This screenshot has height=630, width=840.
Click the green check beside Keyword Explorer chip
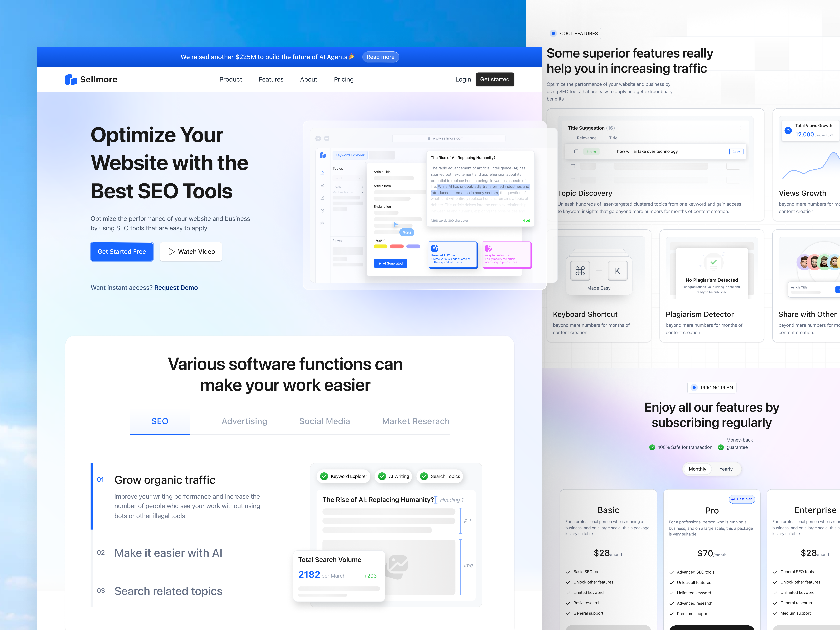324,476
